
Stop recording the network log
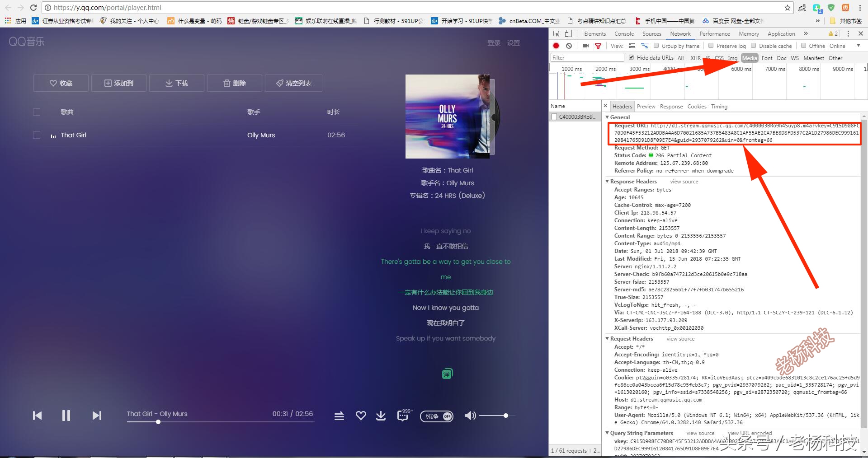tap(556, 46)
